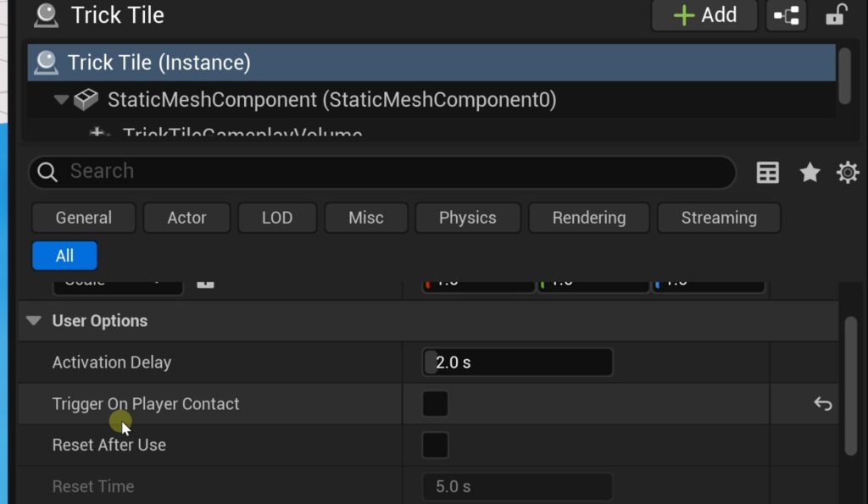Click the Add component button
The width and height of the screenshot is (868, 504).
(704, 15)
